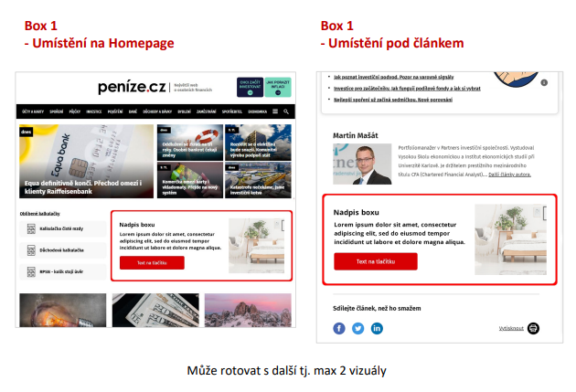Click the search magnifier icon
Image resolution: width=576 pixels, height=392 pixels.
[x=286, y=111]
